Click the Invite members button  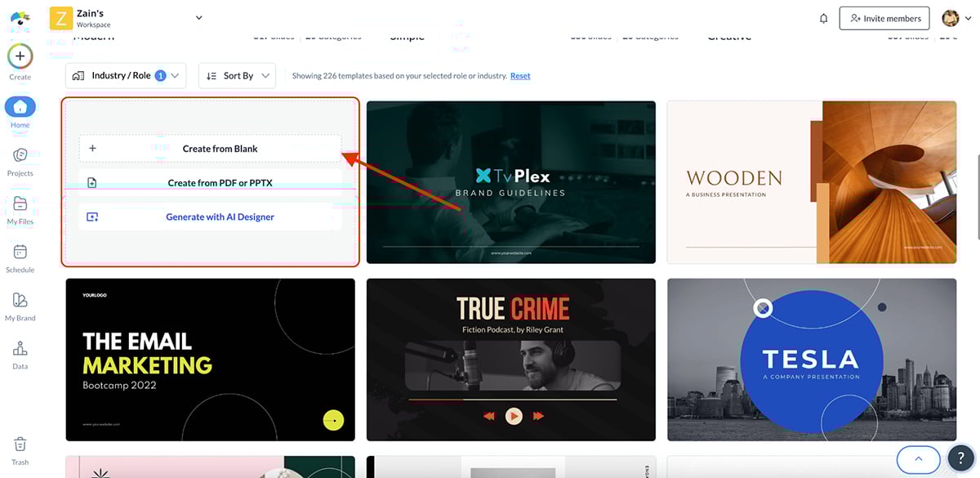coord(884,18)
